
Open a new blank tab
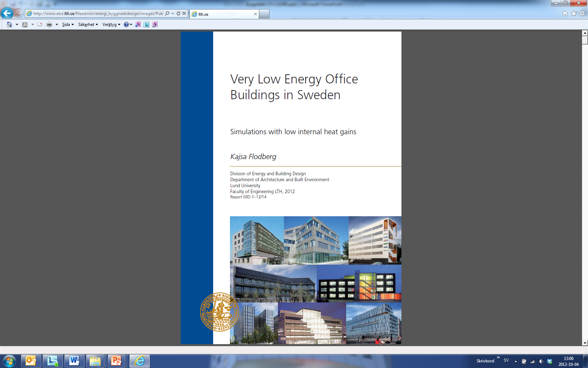point(264,14)
